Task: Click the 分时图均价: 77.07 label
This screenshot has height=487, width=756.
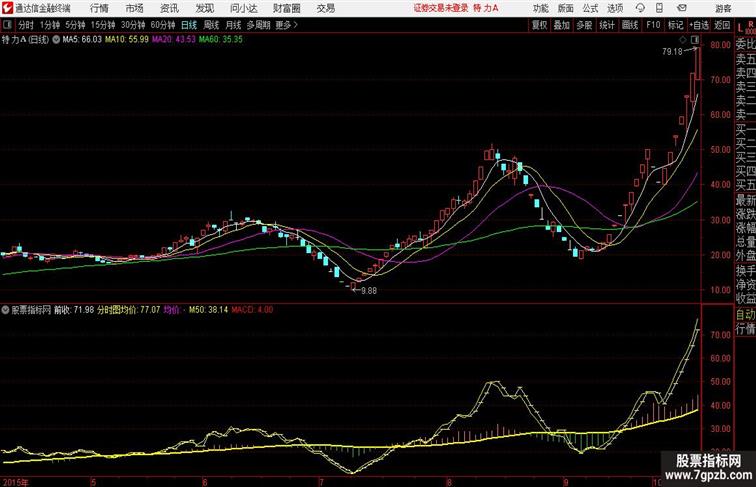Action: [x=128, y=310]
